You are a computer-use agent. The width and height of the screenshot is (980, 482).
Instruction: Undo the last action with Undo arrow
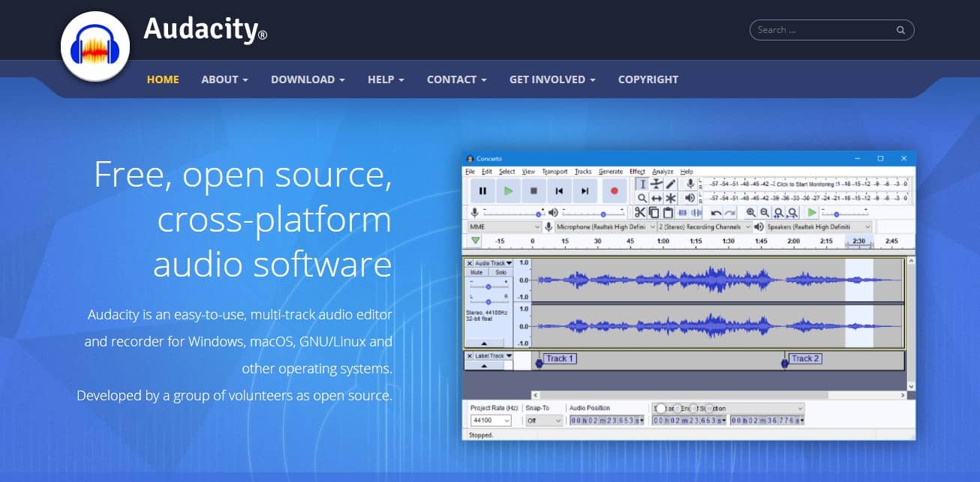[716, 213]
